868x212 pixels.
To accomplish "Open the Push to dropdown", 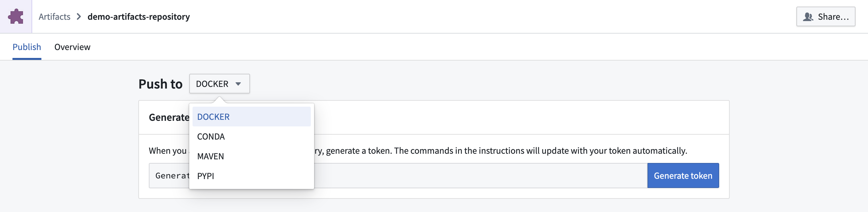I will (x=219, y=83).
